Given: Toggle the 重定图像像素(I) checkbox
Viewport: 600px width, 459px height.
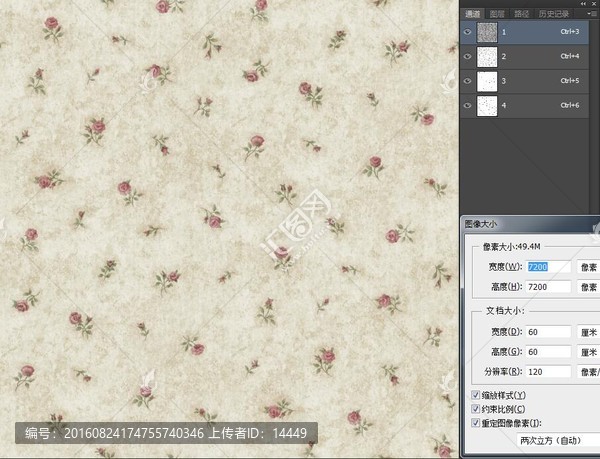Looking at the screenshot, I should coord(476,423).
